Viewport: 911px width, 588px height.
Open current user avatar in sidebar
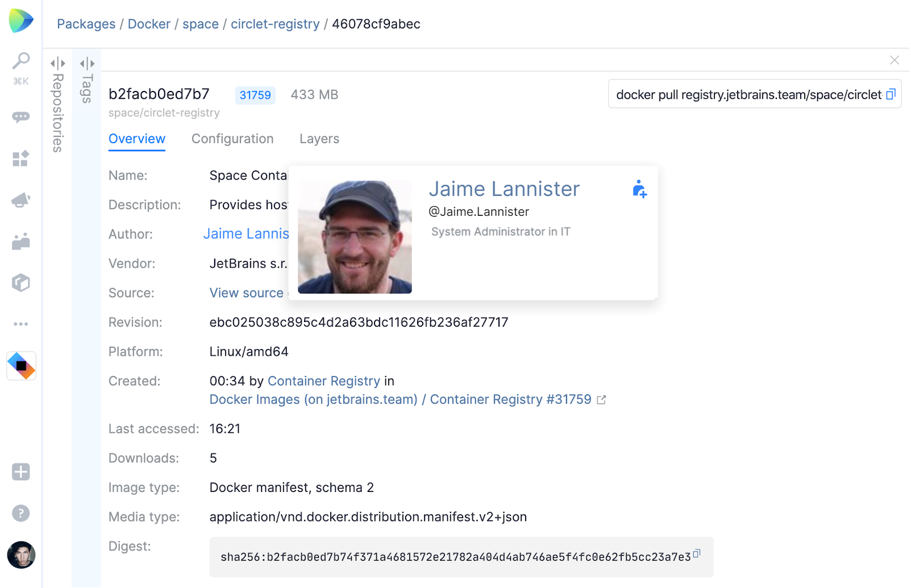pos(21,555)
